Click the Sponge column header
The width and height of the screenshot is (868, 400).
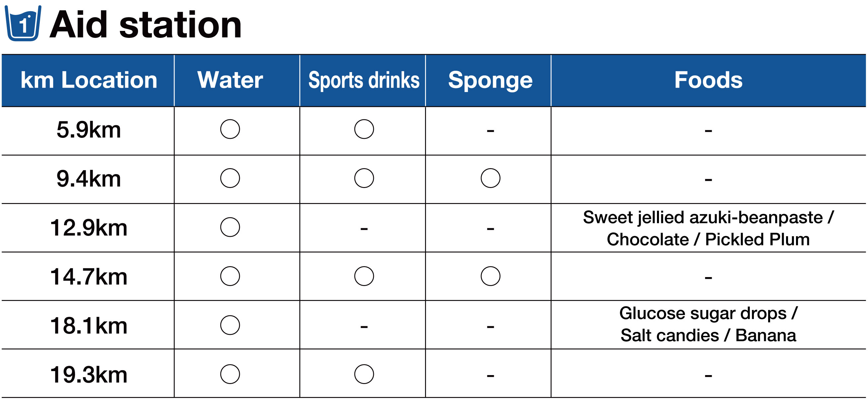[x=490, y=80]
